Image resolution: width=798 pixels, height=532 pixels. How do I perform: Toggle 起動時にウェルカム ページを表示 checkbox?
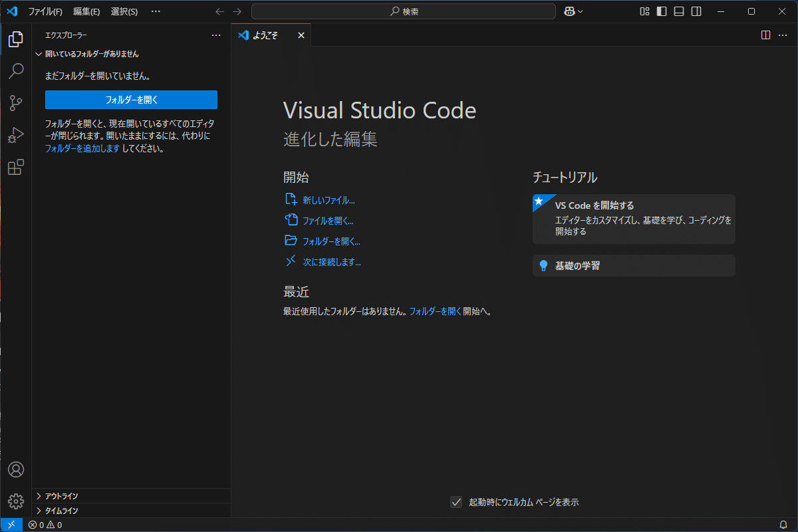pos(456,502)
